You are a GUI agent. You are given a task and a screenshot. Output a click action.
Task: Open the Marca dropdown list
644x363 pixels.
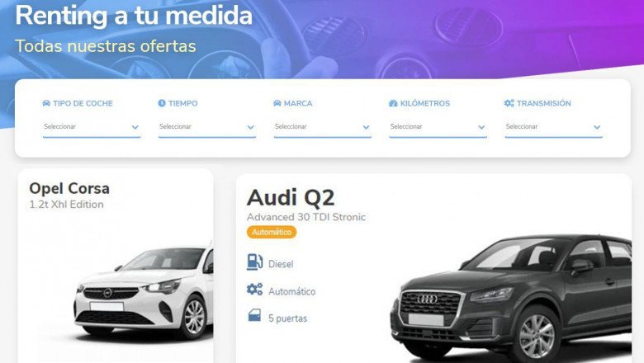[x=322, y=127]
